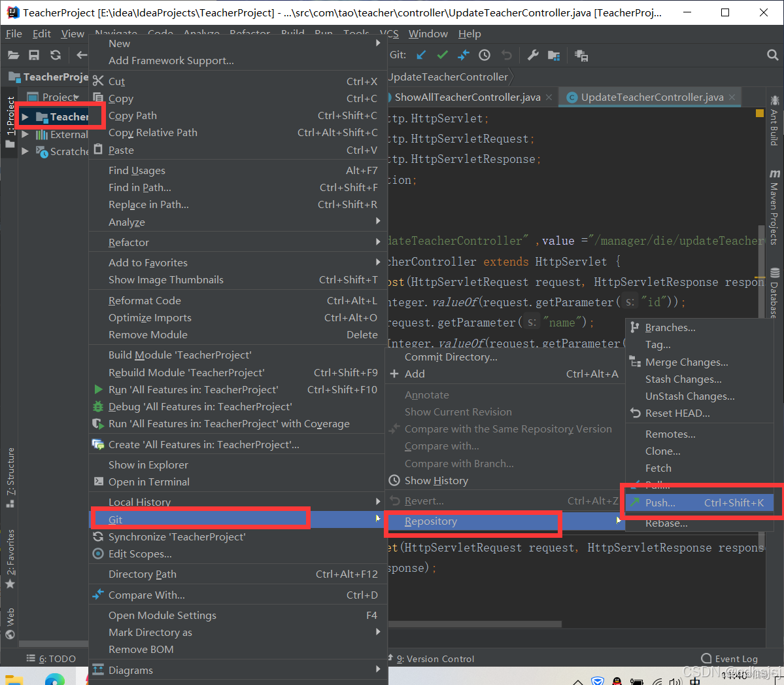Image resolution: width=784 pixels, height=685 pixels.
Task: Choose Fetch in Repository submenu
Action: (x=700, y=468)
